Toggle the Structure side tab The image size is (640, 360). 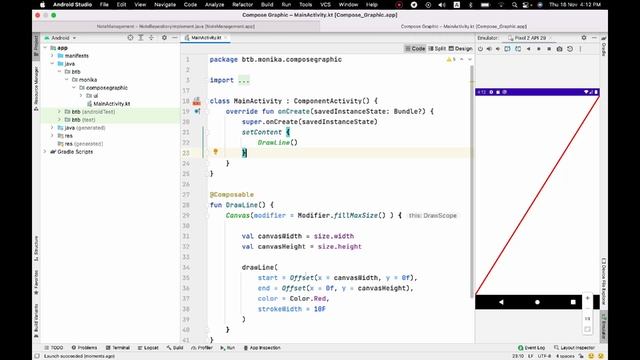36,248
